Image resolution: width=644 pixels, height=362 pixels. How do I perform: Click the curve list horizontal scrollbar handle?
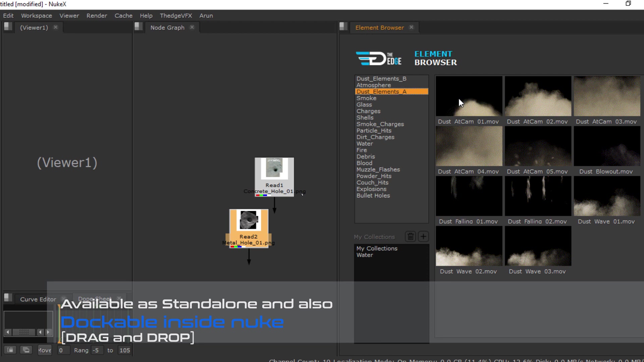pos(24,332)
